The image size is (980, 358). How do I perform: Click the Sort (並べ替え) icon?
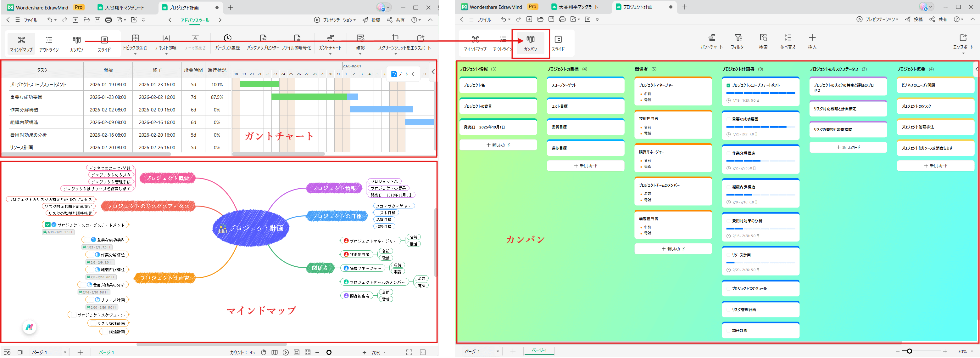point(788,38)
